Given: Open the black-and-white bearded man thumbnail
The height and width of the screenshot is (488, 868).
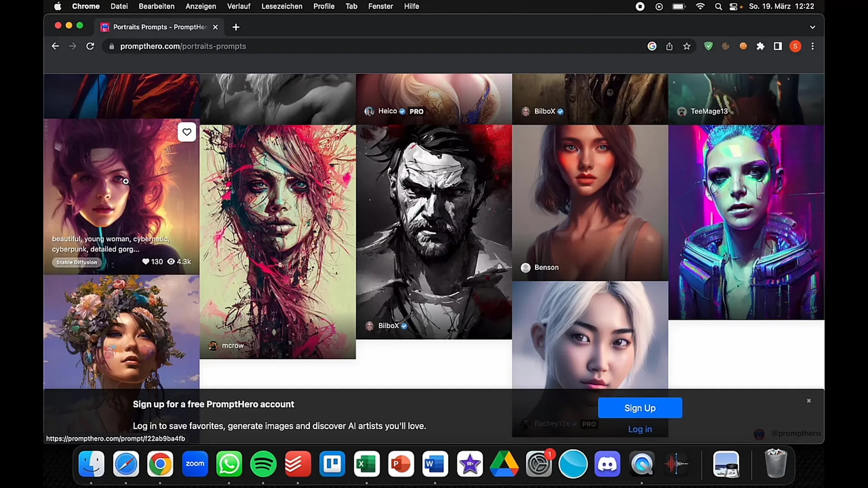Looking at the screenshot, I should pyautogui.click(x=434, y=232).
